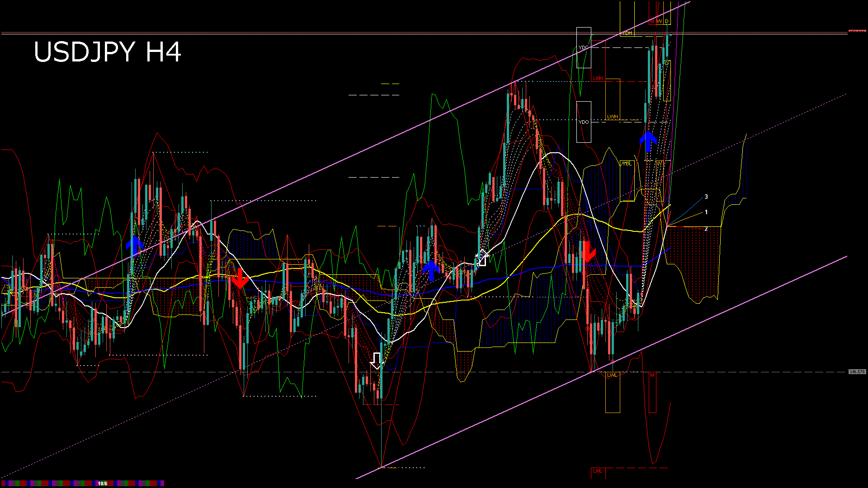Image resolution: width=868 pixels, height=488 pixels.
Task: Click the red LMH level label
Action: point(598,79)
